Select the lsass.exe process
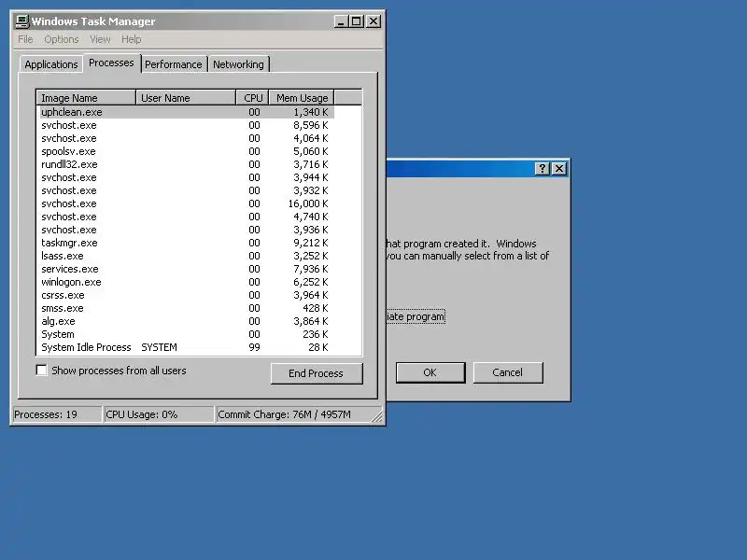This screenshot has width=747, height=560. [x=185, y=256]
